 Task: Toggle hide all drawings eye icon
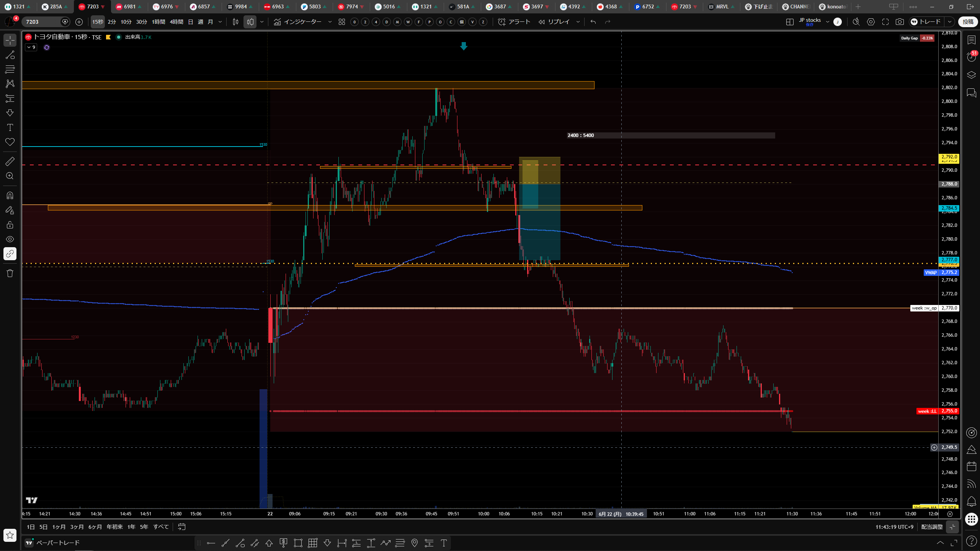[x=10, y=239]
